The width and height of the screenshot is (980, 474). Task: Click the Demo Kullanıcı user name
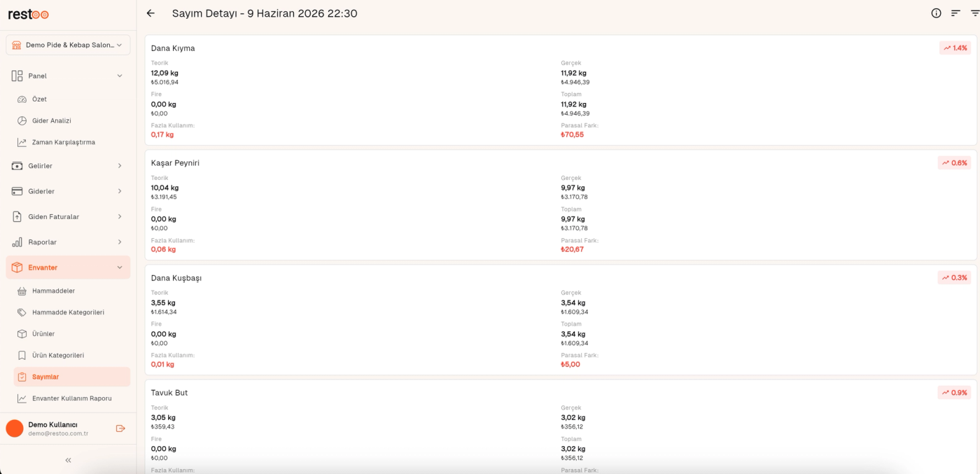click(x=52, y=424)
